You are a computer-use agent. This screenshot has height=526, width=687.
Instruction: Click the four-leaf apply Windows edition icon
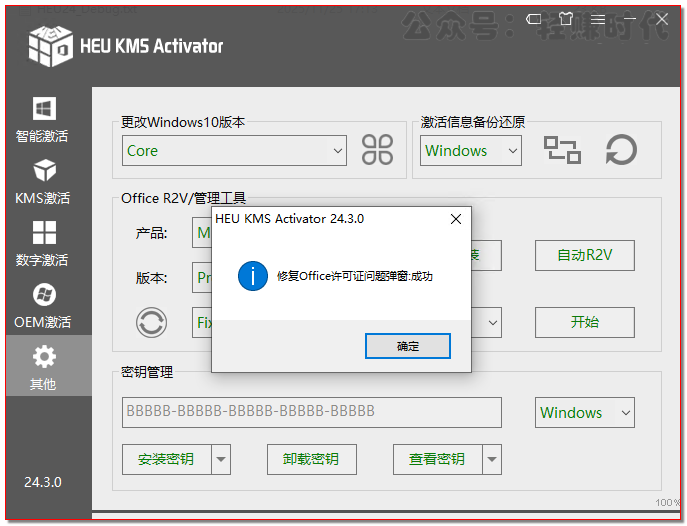(x=378, y=150)
